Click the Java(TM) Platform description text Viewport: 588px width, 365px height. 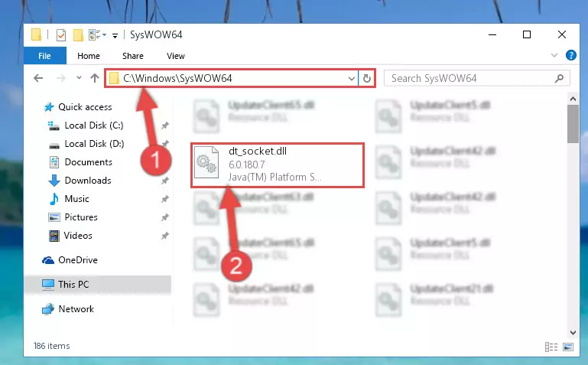click(x=275, y=177)
